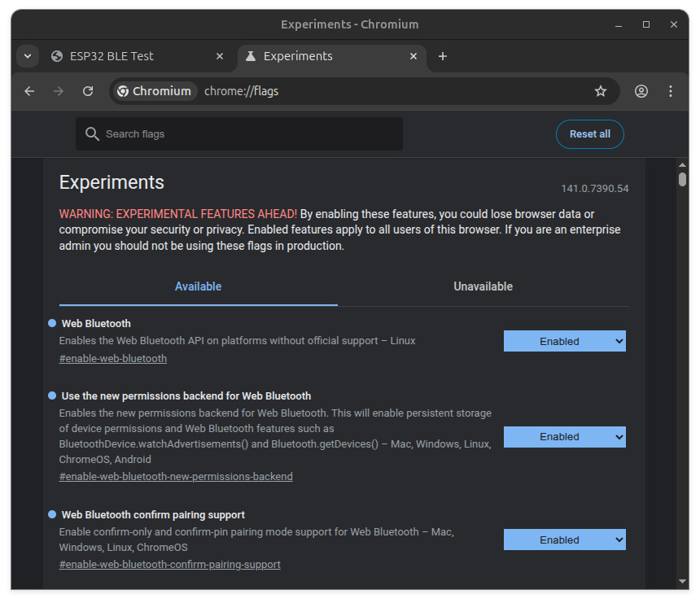Change the confirm pairing support dropdown
The image size is (700, 603).
564,540
